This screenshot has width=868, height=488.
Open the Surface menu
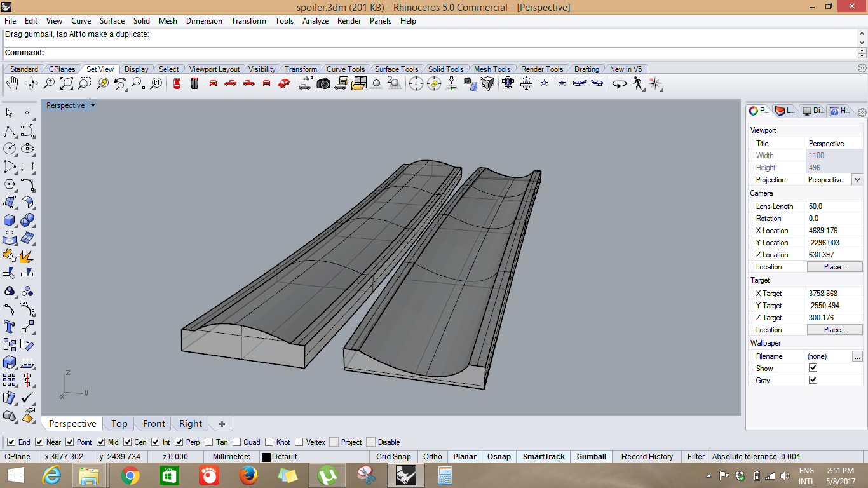click(x=112, y=21)
